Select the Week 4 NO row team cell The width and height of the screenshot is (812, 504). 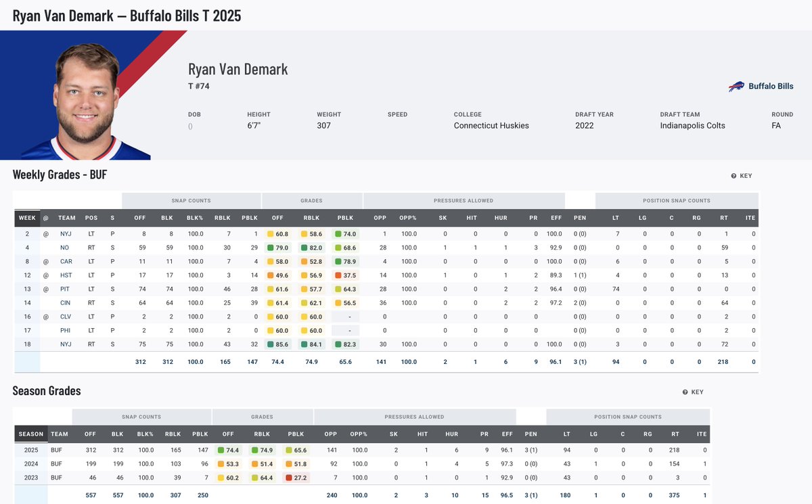tap(66, 248)
